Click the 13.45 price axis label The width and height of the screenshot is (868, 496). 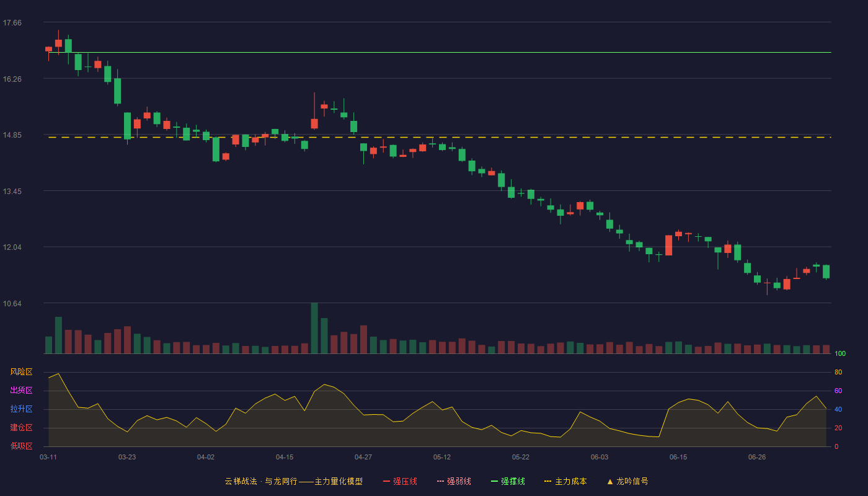coord(12,191)
